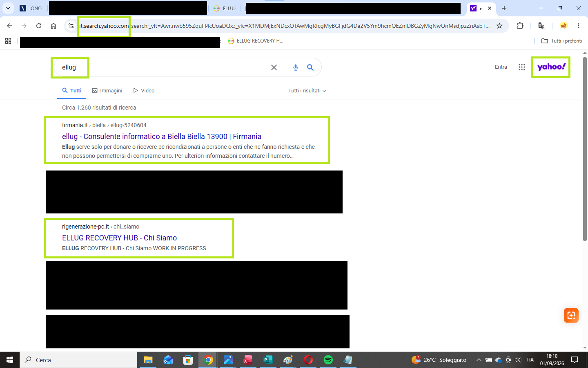Image resolution: width=588 pixels, height=368 pixels.
Task: Click the Windows taskbar Cerca search box
Action: click(x=78, y=360)
